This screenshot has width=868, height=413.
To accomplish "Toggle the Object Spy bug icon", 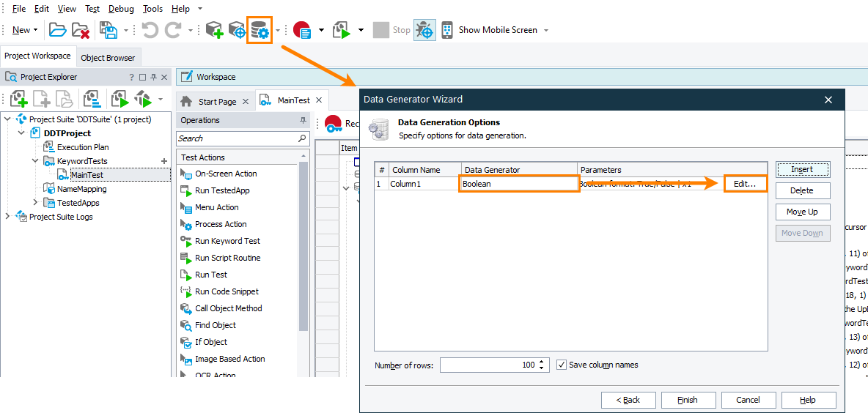I will click(424, 30).
